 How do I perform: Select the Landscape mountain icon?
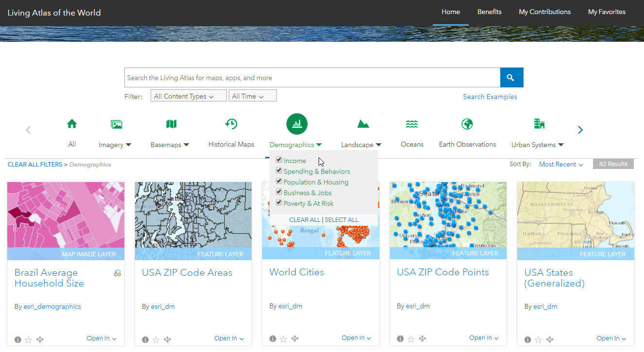pos(363,124)
